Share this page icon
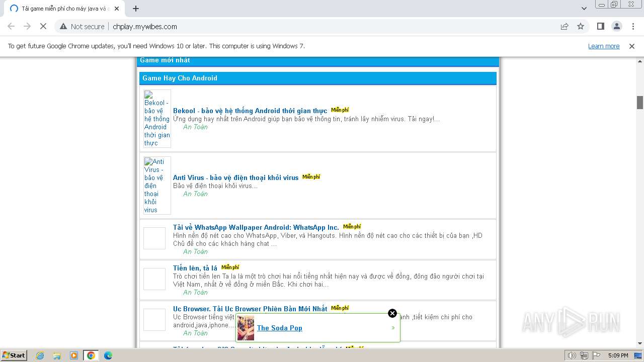Image resolution: width=644 pixels, height=362 pixels. (565, 26)
